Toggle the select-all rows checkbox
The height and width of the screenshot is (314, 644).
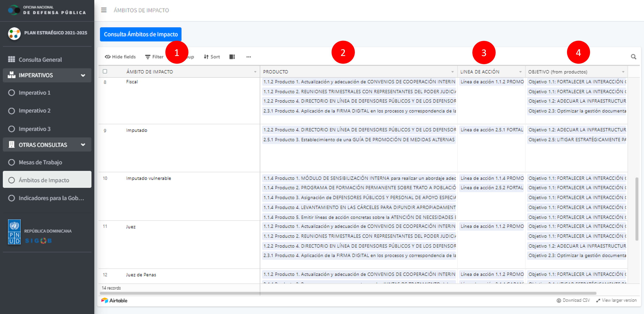tap(105, 71)
